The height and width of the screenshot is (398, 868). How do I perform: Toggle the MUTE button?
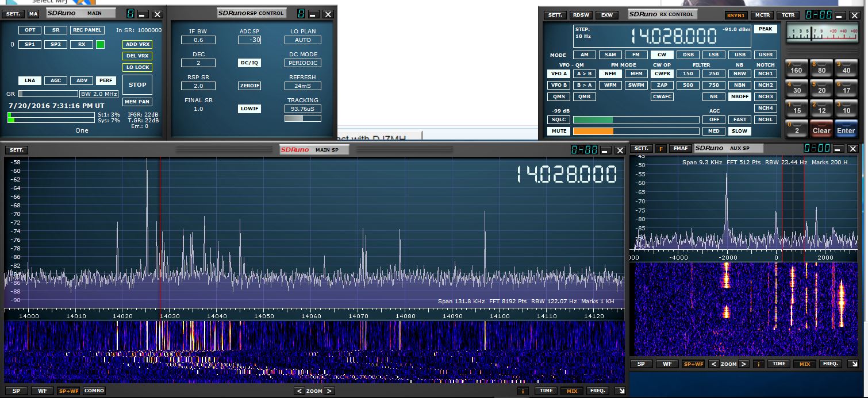558,131
